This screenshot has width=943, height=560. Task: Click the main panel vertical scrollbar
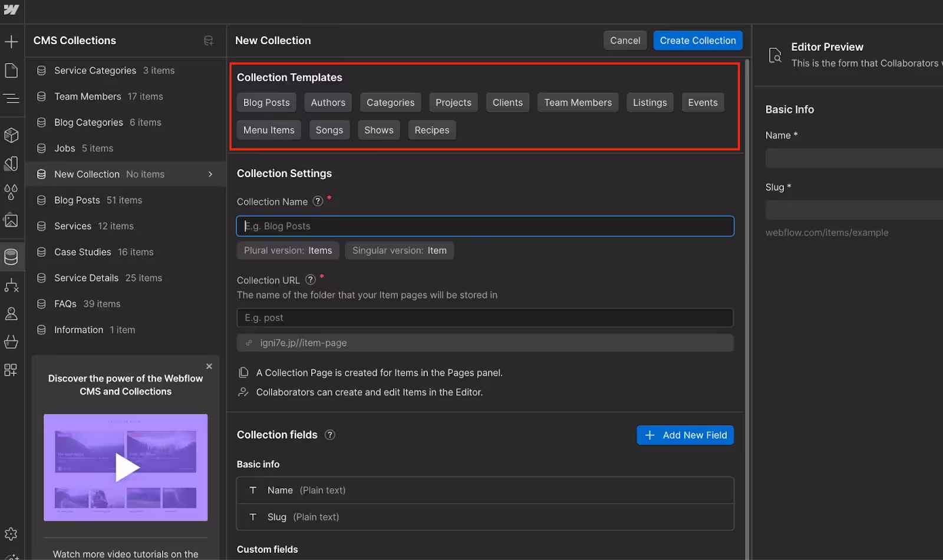coord(747,309)
